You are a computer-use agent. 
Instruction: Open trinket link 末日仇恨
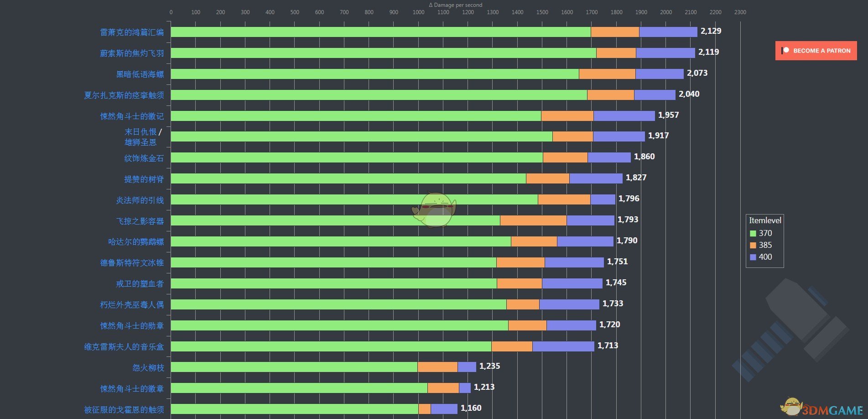(140, 131)
